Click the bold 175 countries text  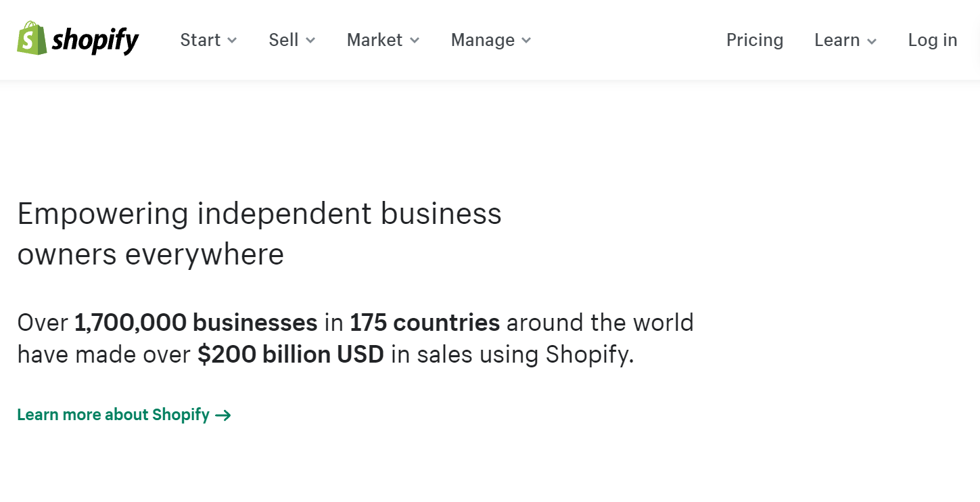point(425,323)
